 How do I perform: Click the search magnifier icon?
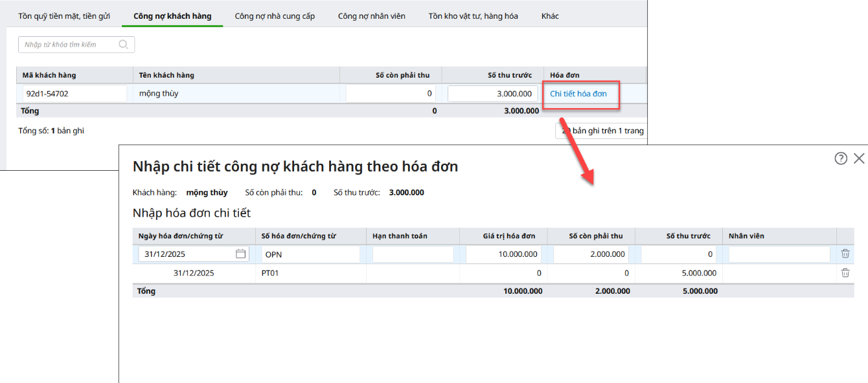pos(123,45)
